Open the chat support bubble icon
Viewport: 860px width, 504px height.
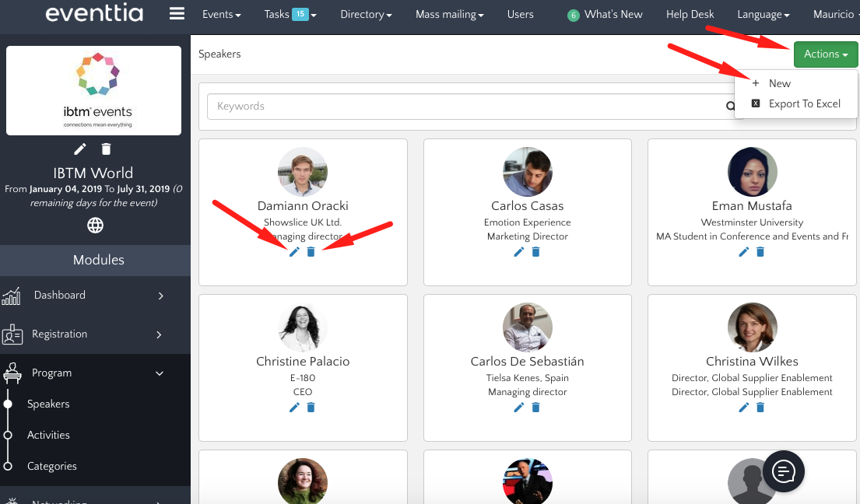point(783,471)
